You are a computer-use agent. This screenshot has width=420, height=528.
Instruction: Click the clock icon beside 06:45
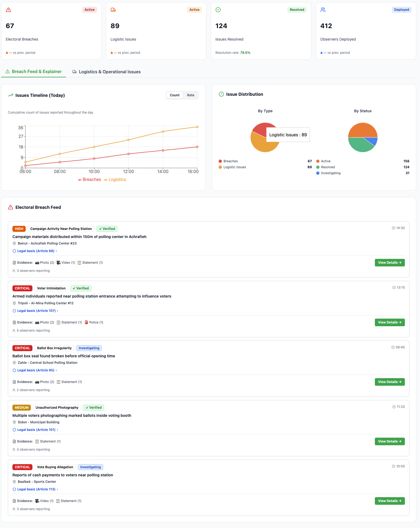[393, 347]
